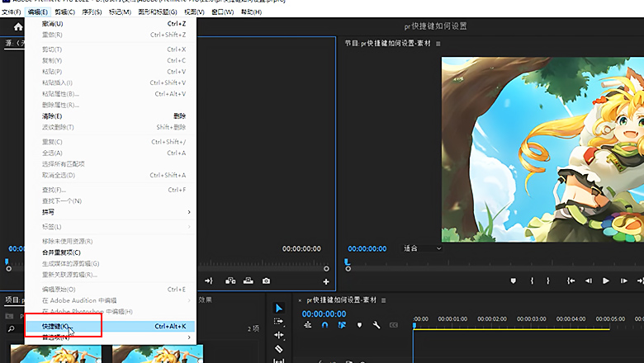Open the 帮助(H) menu

tap(251, 12)
